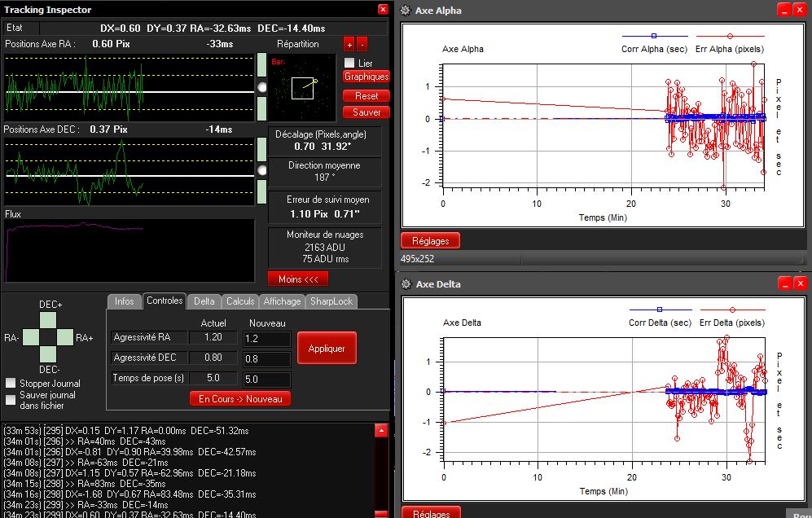
Task: Click the new Agressivité RA input field
Action: coord(266,339)
